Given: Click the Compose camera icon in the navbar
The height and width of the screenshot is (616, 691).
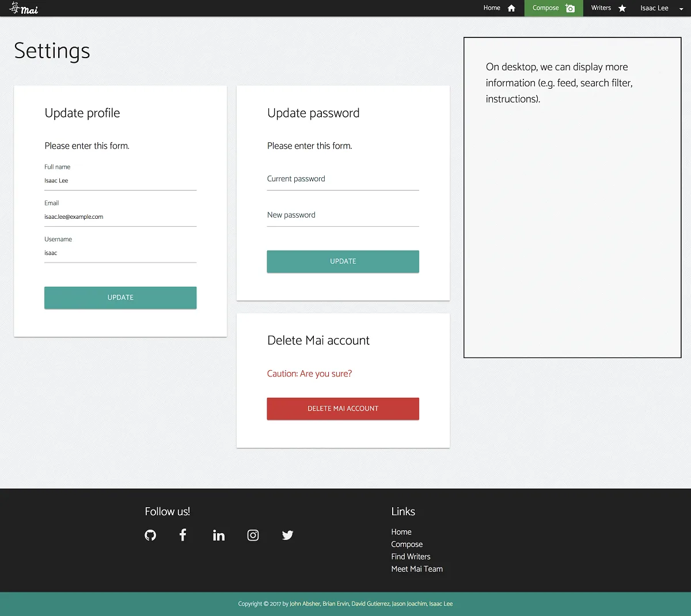Looking at the screenshot, I should [x=570, y=8].
